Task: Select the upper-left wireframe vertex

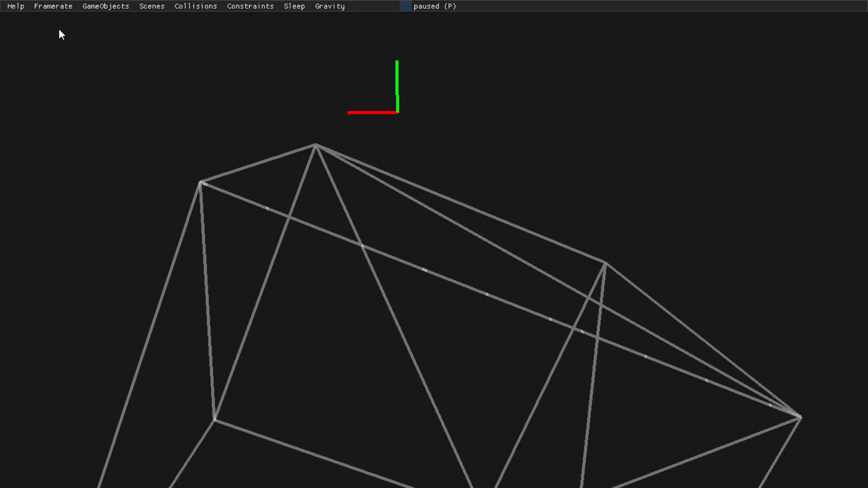Action: [x=200, y=183]
